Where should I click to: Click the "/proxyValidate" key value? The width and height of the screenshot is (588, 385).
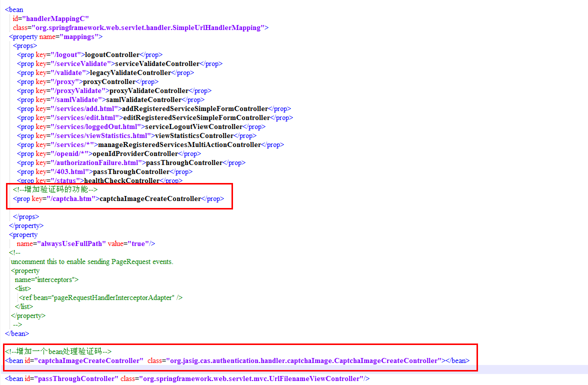pyautogui.click(x=78, y=90)
